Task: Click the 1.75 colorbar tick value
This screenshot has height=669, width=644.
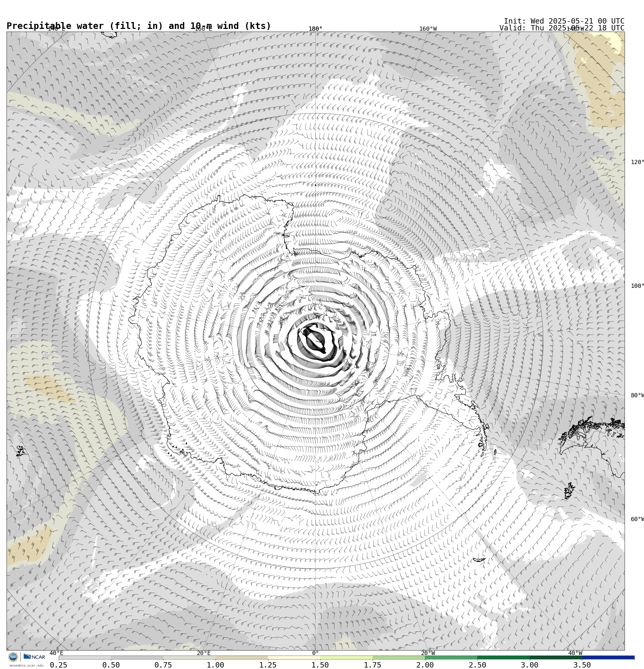Action: (x=373, y=665)
